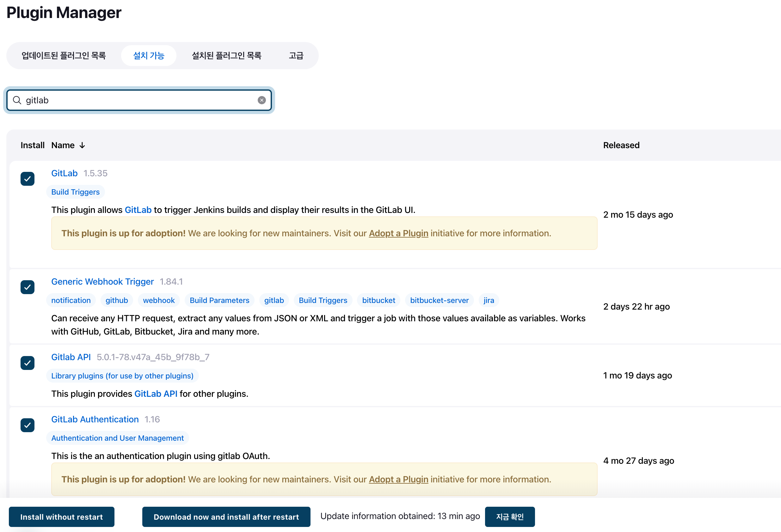Screen dimensions: 781x532
Task: Uncheck the Gitlab API checkbox
Action: point(28,363)
